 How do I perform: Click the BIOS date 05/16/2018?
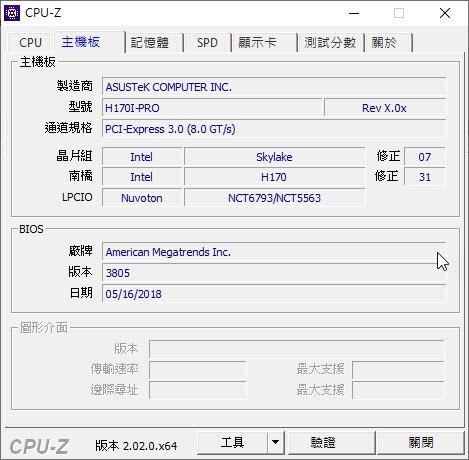coord(274,294)
